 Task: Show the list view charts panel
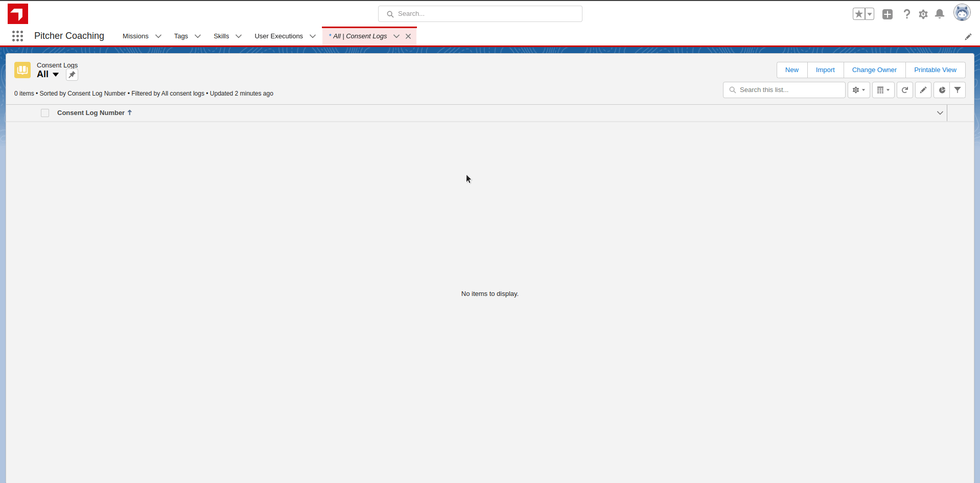[x=942, y=90]
